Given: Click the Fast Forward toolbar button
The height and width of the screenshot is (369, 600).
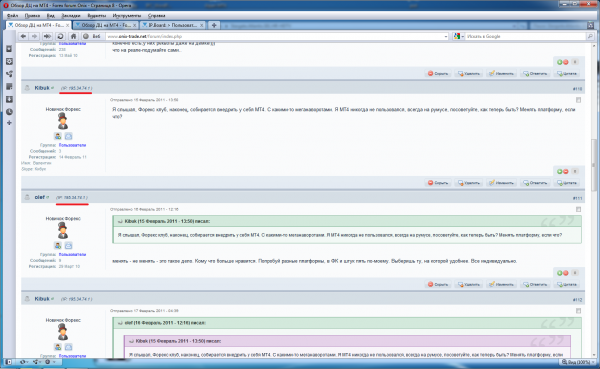Looking at the screenshot, I should (47, 36).
